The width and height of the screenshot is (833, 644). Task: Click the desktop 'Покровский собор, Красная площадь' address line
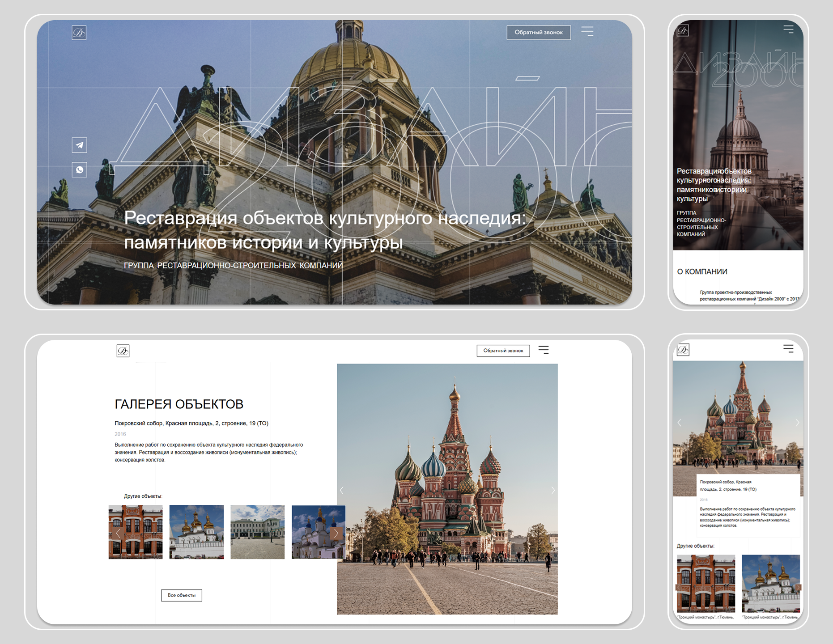coord(191,423)
